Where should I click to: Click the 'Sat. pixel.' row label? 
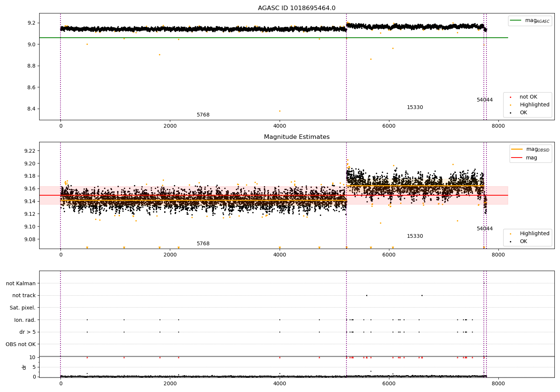pyautogui.click(x=23, y=308)
